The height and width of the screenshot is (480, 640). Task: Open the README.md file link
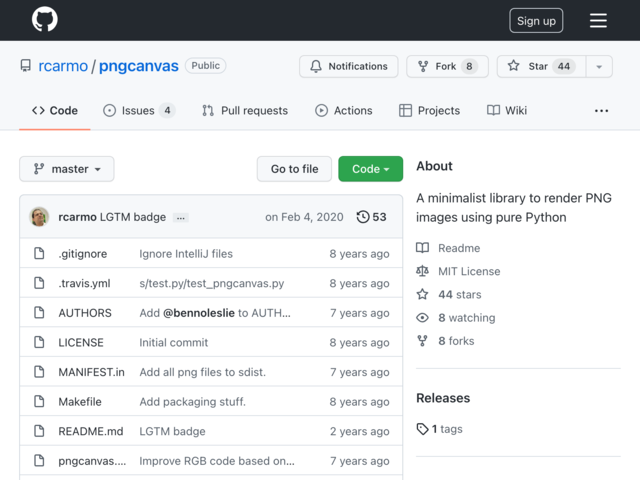point(91,431)
